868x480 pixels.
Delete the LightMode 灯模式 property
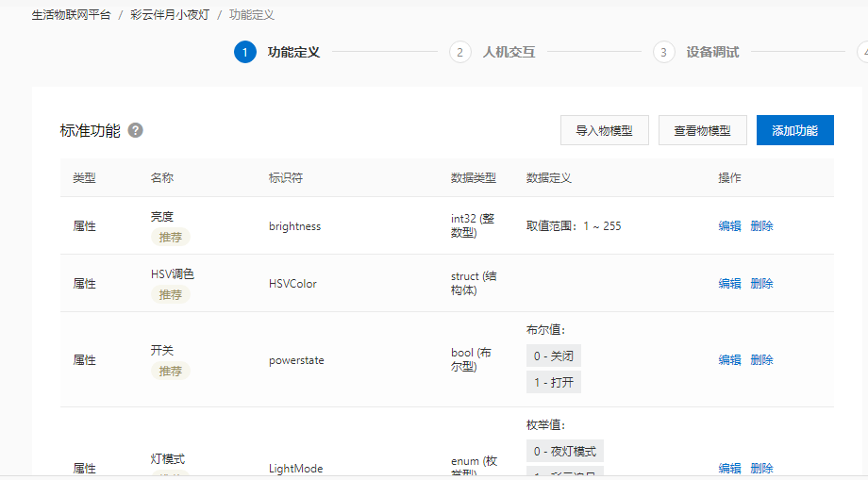click(x=761, y=468)
